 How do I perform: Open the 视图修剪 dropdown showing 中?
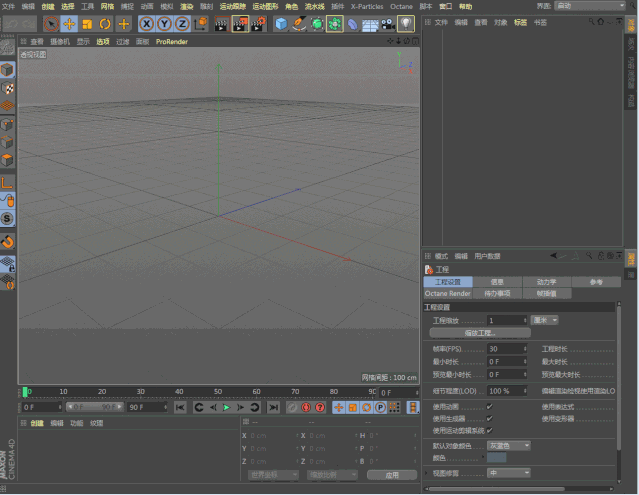tap(509, 473)
